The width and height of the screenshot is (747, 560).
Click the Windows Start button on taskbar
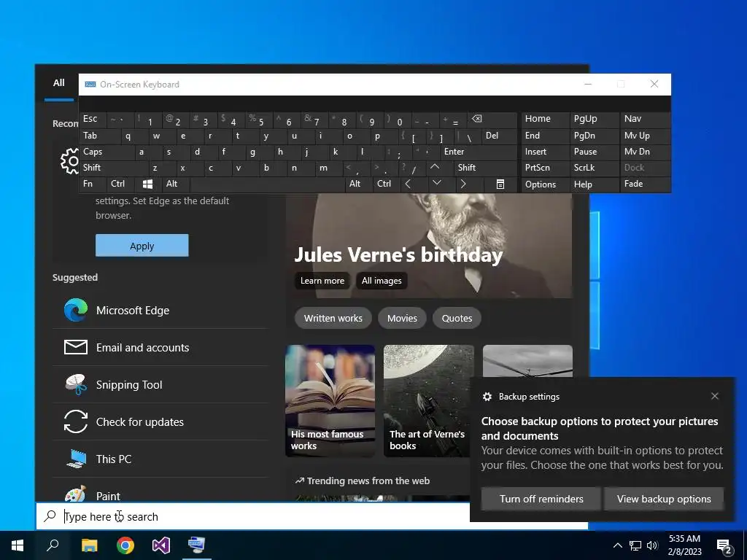pos(18,545)
